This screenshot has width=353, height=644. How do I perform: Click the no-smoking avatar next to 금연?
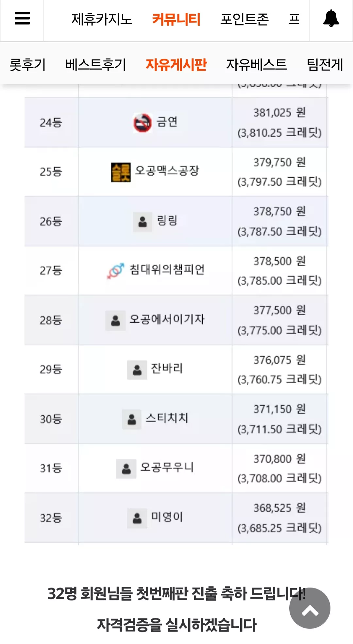pyautogui.click(x=143, y=123)
